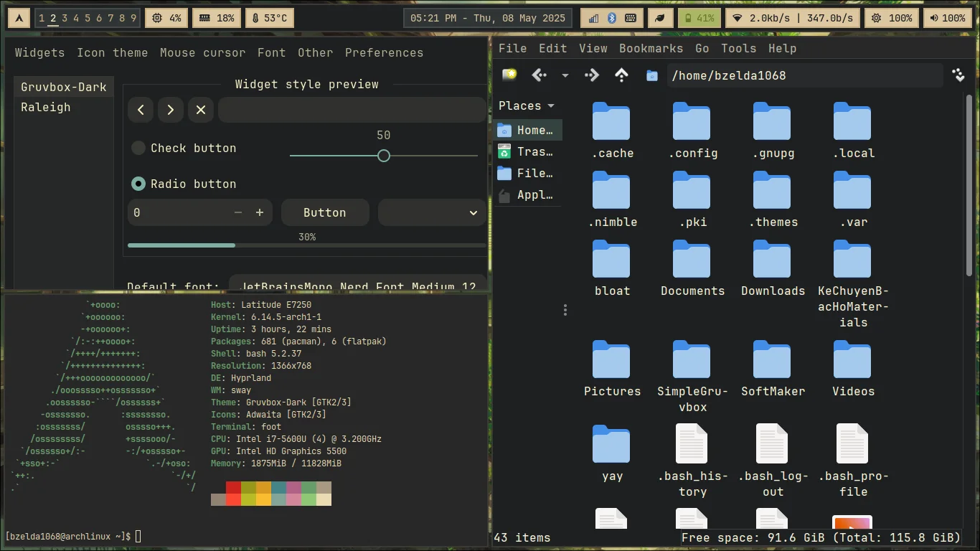Open the Bluetooth tray icon
The width and height of the screenshot is (980, 551).
tap(612, 18)
